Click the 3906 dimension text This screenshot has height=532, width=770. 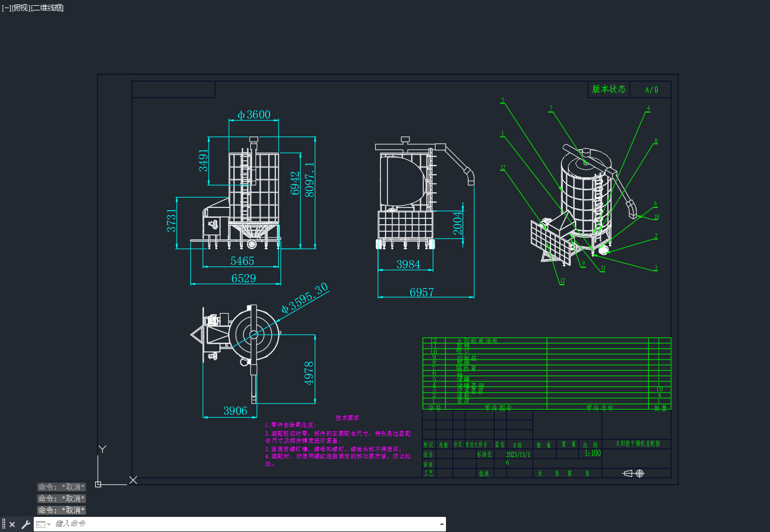point(235,411)
